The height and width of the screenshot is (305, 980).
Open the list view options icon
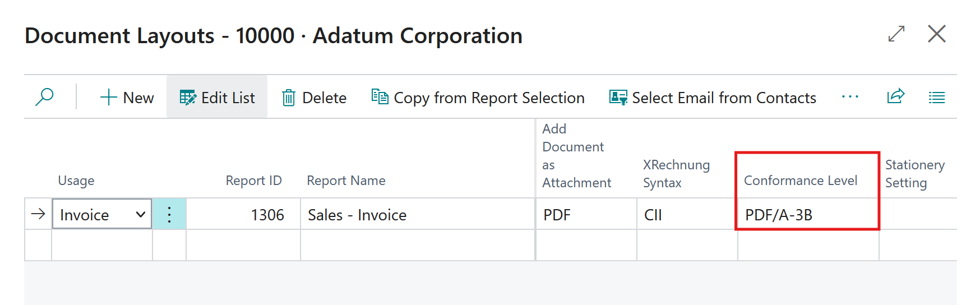tap(936, 98)
